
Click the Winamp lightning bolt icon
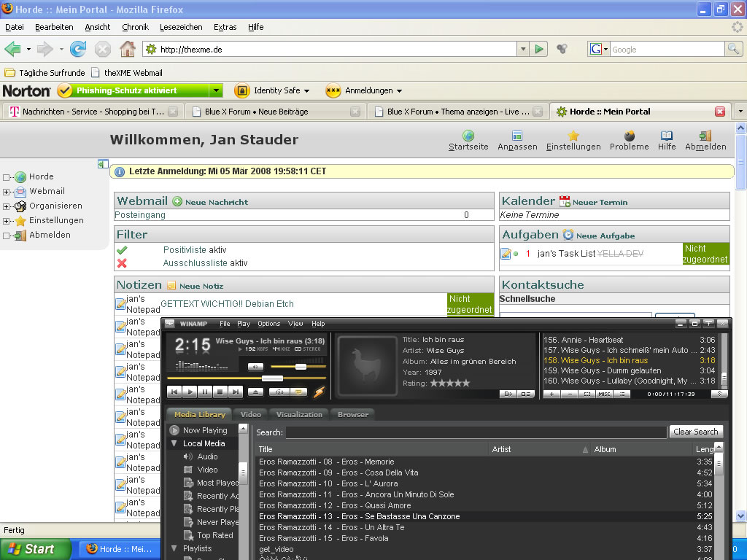(x=319, y=392)
